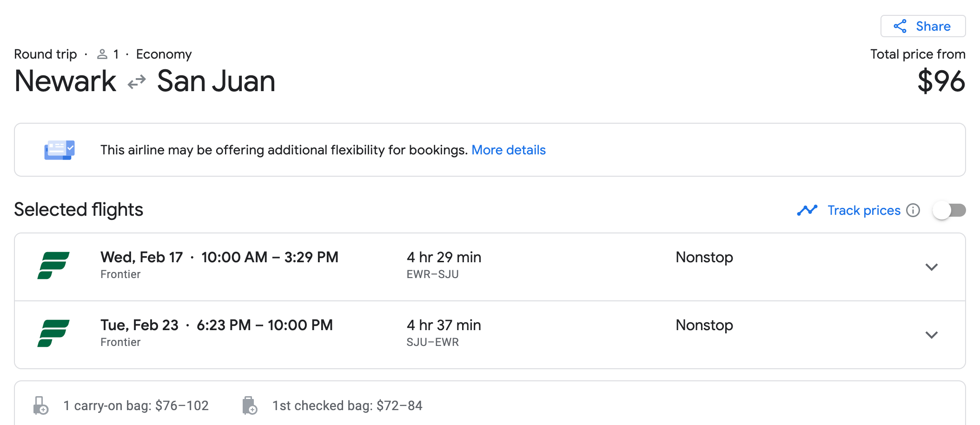
Task: Click the Track prices trend-line icon
Action: (x=807, y=210)
